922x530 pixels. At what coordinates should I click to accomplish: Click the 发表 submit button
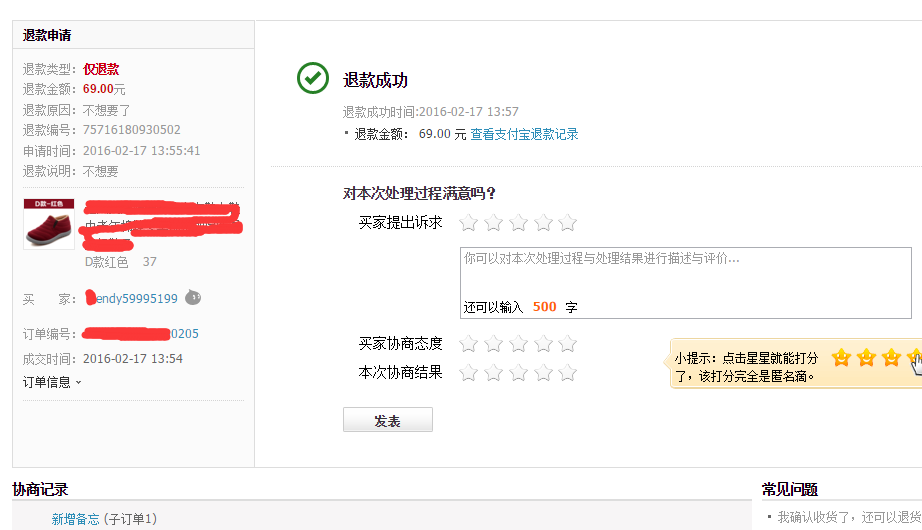(387, 421)
